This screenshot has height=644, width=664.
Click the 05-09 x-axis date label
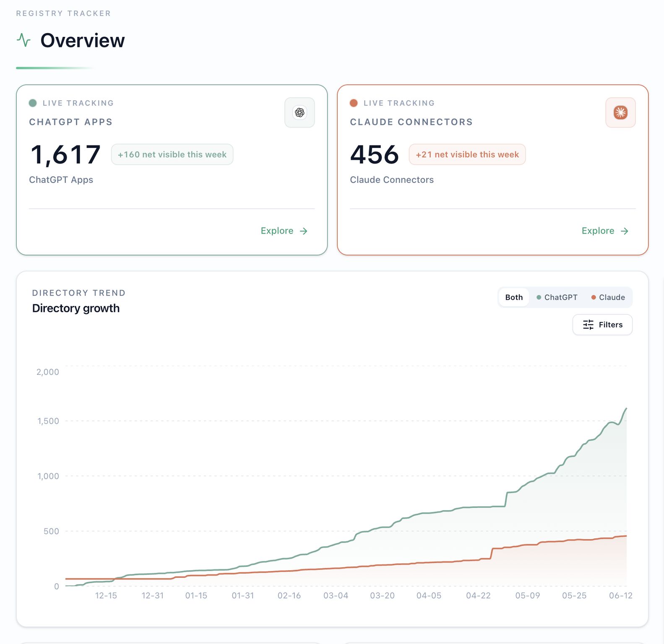coord(528,595)
